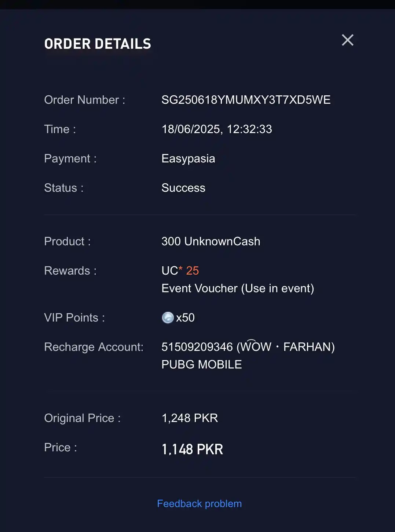The height and width of the screenshot is (532, 395).
Task: Click the x50 VIP points value
Action: tap(185, 318)
